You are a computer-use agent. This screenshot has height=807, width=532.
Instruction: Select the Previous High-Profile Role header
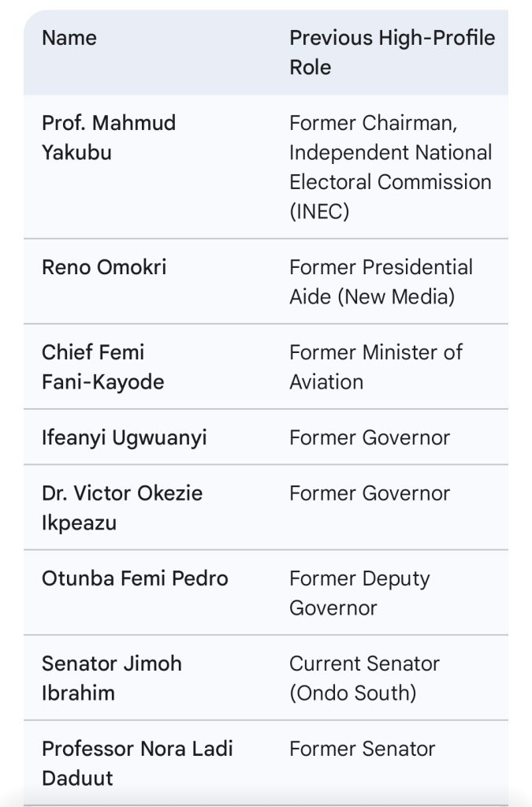coord(392,52)
